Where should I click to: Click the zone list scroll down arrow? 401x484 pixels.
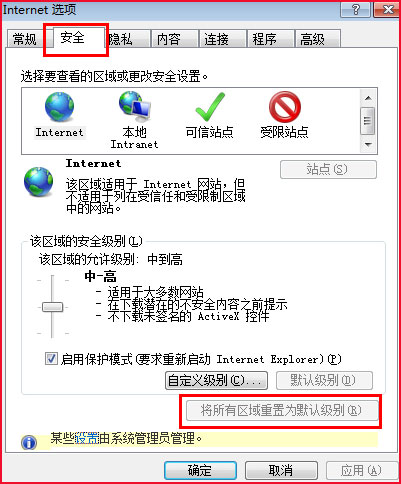click(x=368, y=144)
